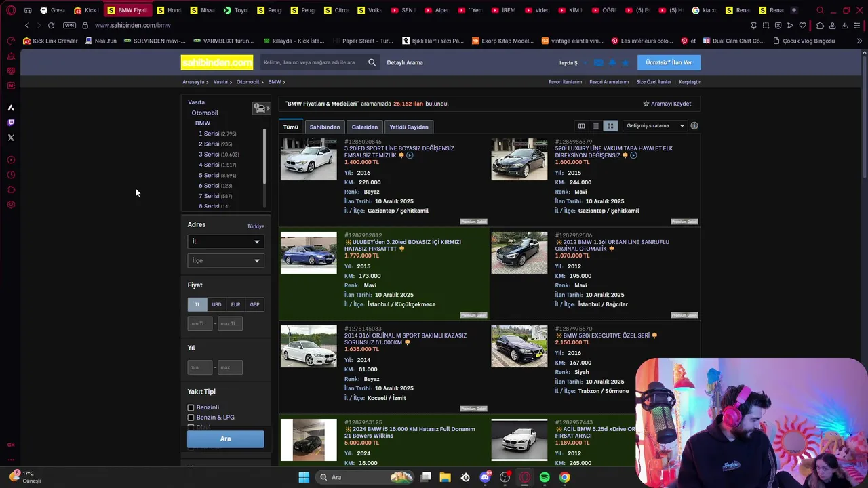Switch to the table column view icon
Image resolution: width=868 pixels, height=488 pixels.
pos(581,126)
